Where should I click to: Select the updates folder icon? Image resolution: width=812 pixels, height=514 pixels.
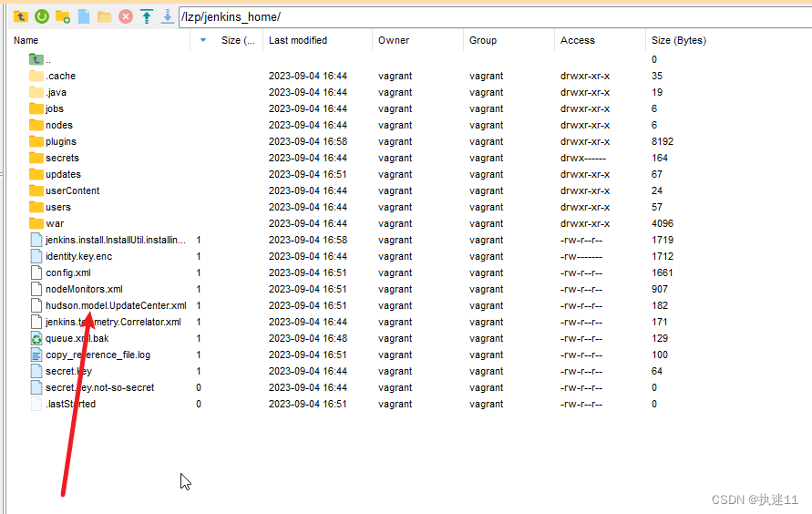pyautogui.click(x=36, y=174)
